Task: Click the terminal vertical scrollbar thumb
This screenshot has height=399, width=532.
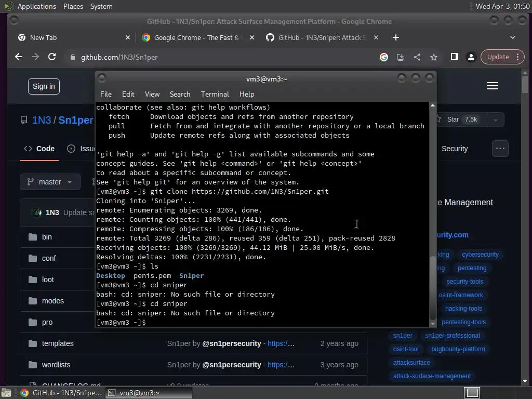Action: [x=433, y=288]
